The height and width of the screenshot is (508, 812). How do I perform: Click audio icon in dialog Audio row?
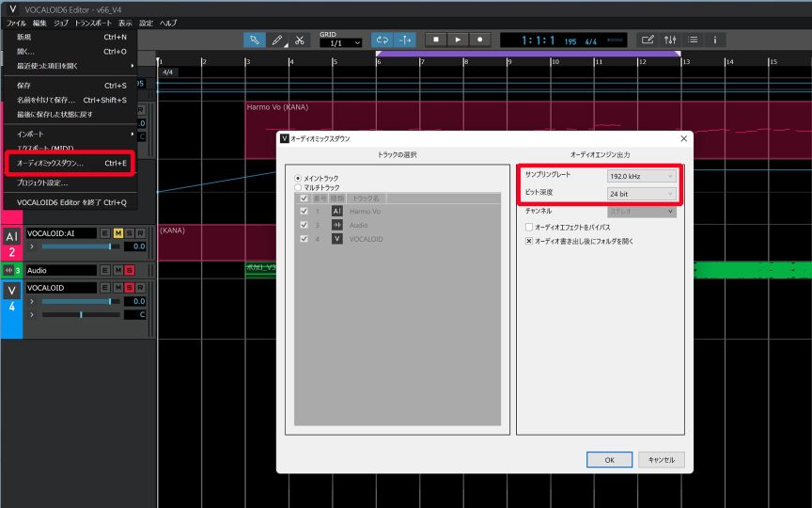(337, 225)
